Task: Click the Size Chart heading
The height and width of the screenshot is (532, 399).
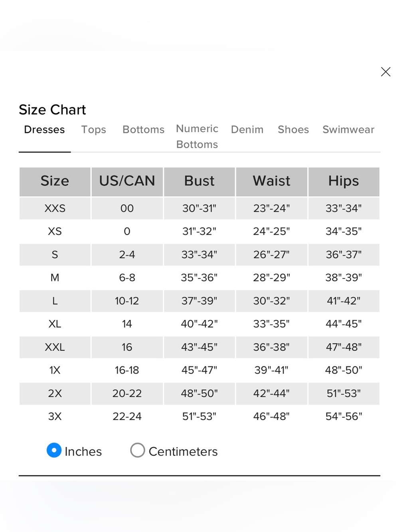Action: (x=52, y=110)
